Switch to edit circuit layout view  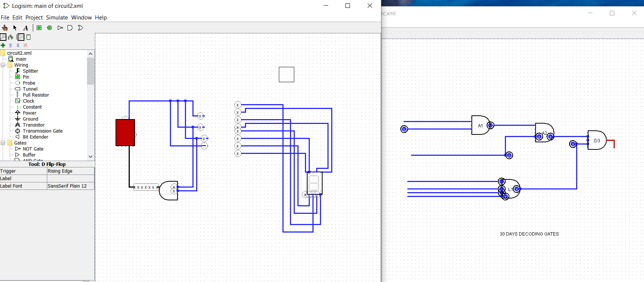21,37
